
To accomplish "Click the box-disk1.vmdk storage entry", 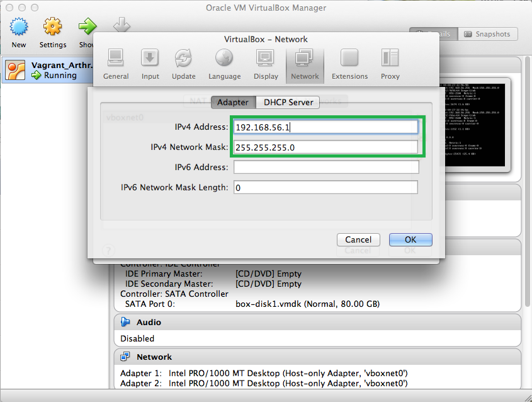I will coord(307,304).
